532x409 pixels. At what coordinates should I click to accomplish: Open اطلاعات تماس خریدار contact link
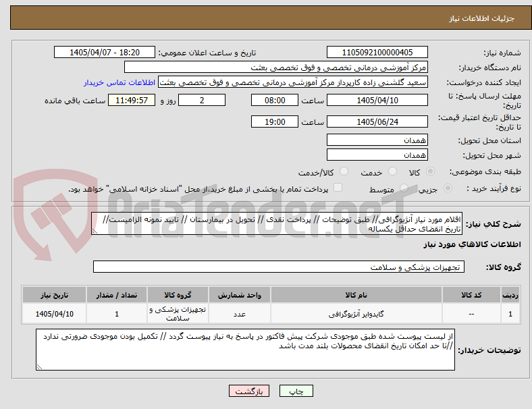coord(119,82)
